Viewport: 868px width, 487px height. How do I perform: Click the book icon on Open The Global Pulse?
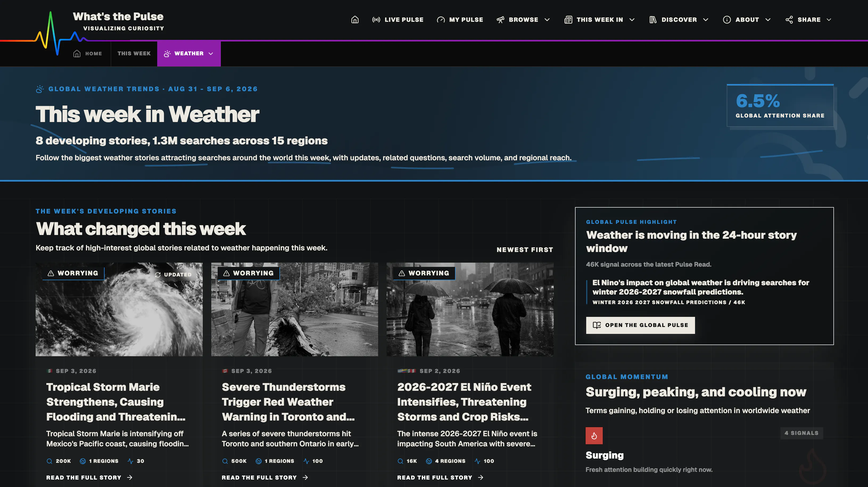coord(597,325)
